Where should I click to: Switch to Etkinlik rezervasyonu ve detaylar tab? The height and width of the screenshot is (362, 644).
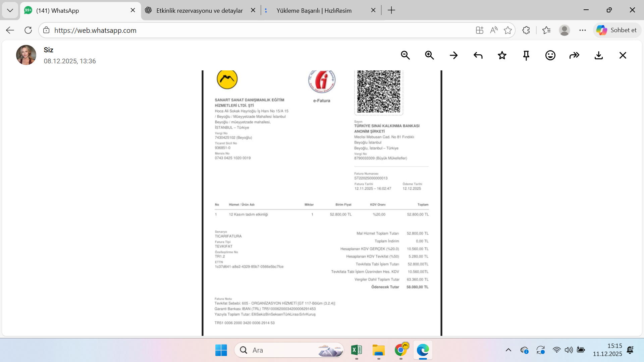(x=200, y=10)
